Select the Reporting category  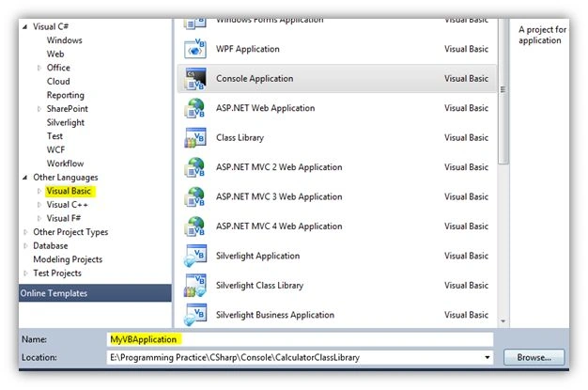coord(65,95)
